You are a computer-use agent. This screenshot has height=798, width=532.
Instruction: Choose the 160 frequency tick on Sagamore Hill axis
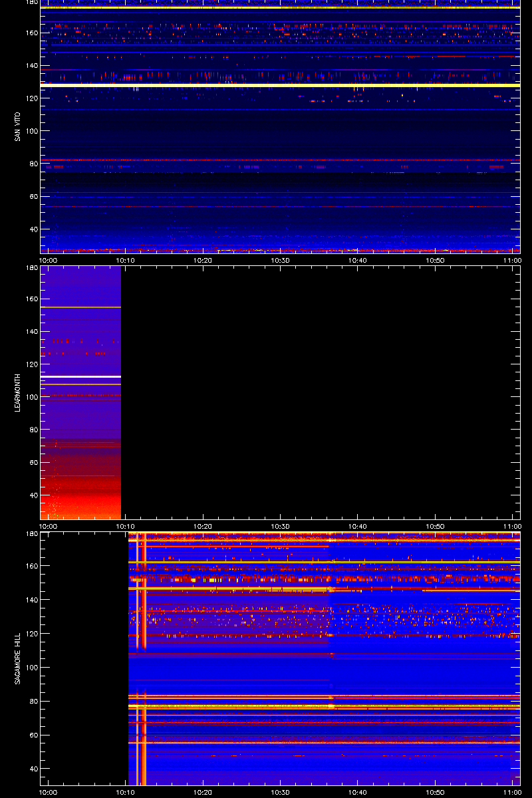click(31, 567)
